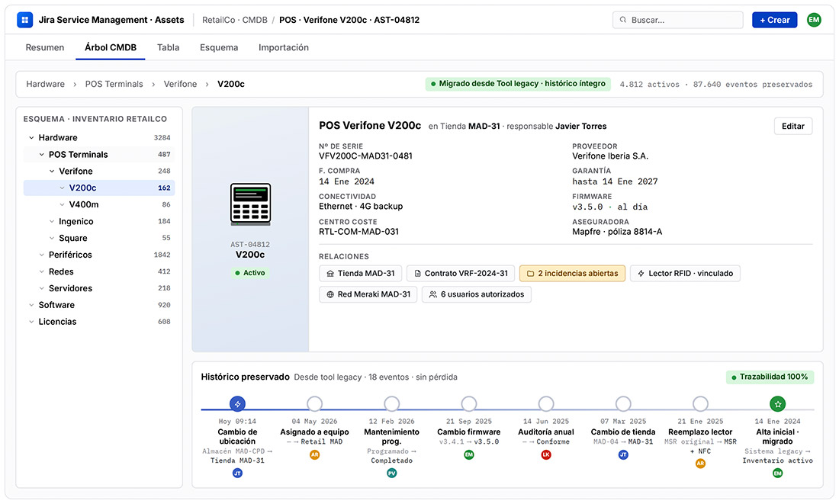Click RetailCo · CMDB breadcrumb link
839x504 pixels.
point(235,20)
